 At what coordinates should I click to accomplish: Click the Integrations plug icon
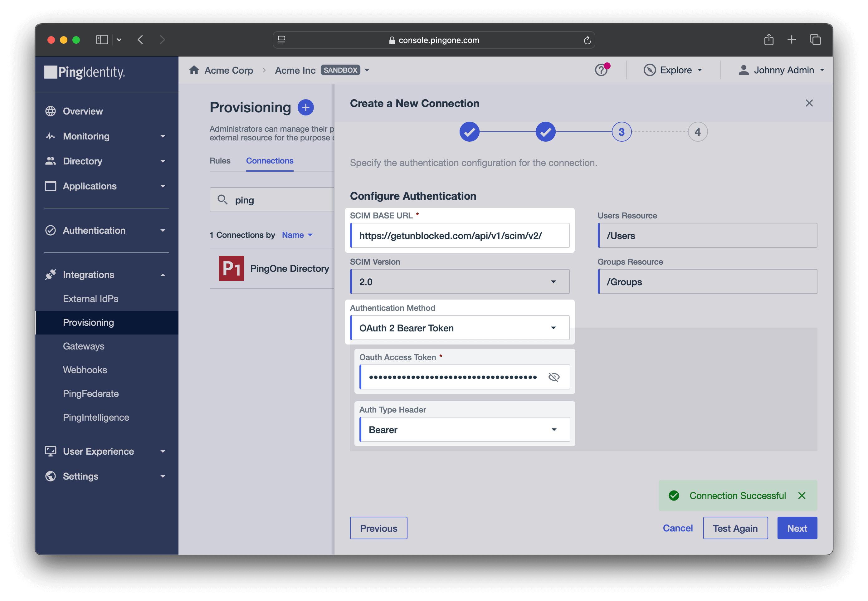point(51,275)
